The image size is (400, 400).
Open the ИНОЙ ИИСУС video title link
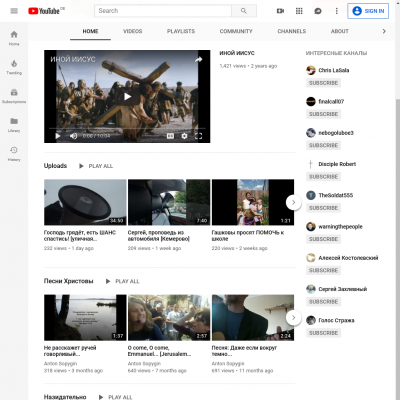pos(237,53)
